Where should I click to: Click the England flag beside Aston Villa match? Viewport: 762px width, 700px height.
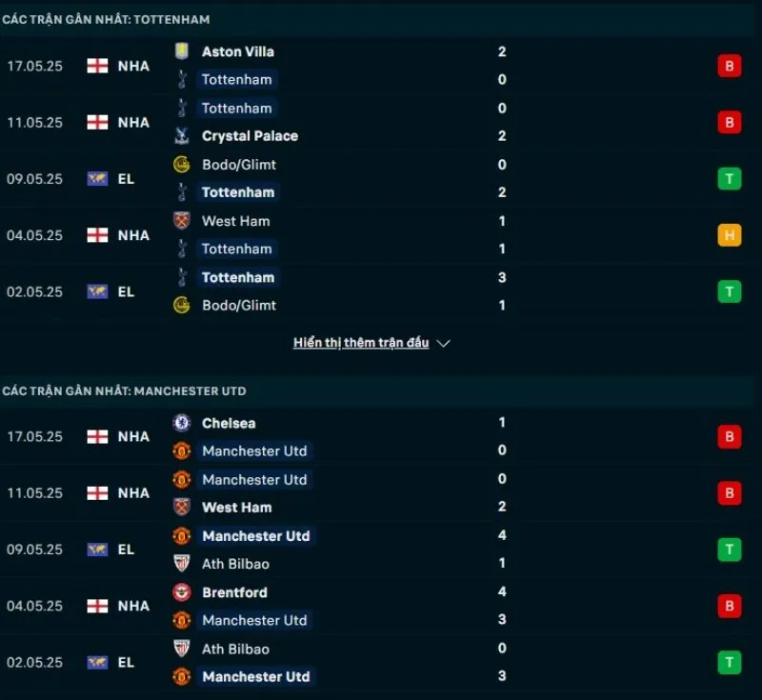point(97,66)
